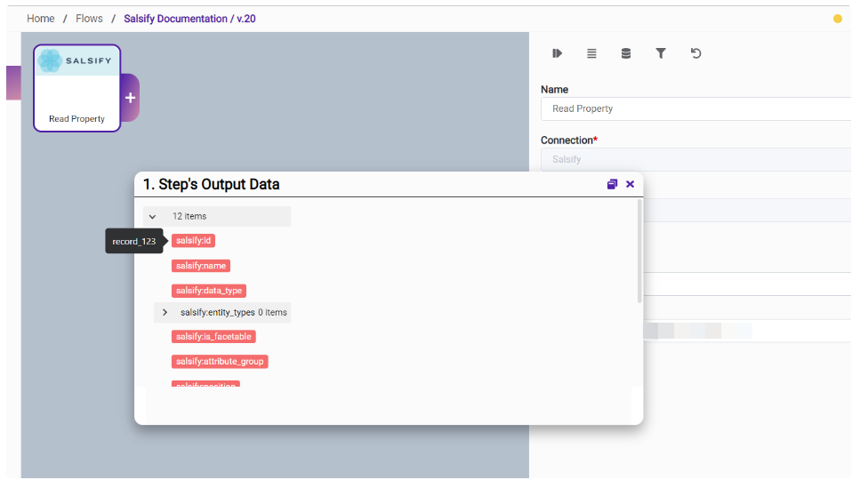Image resolution: width=868 pixels, height=488 pixels.
Task: Open the filter funnel icon
Action: 661,53
